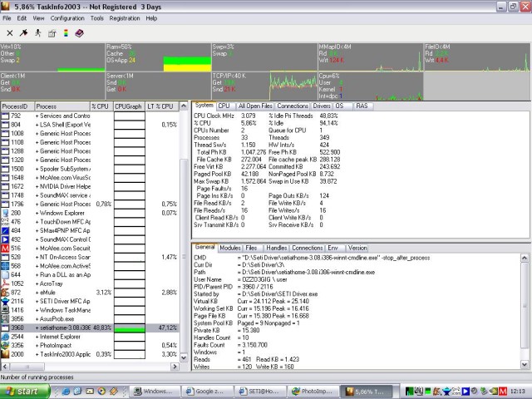Click process list scrollbar down arrow
The width and height of the screenshot is (532, 399).
184,357
